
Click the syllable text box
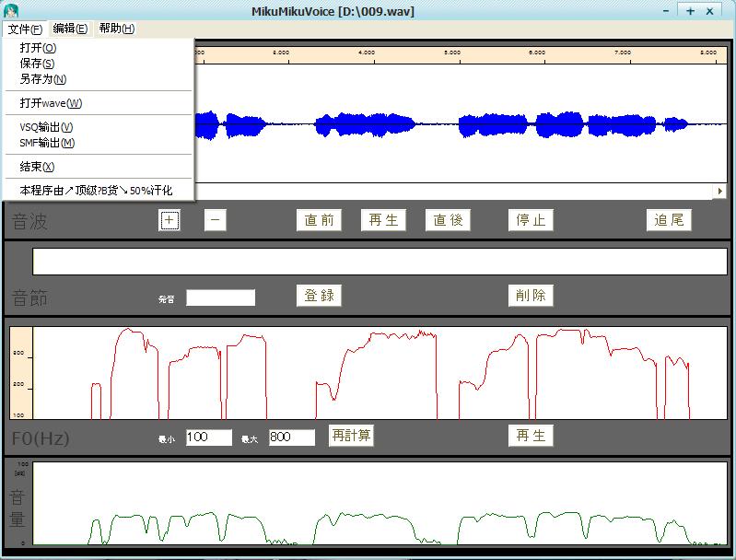click(380, 262)
